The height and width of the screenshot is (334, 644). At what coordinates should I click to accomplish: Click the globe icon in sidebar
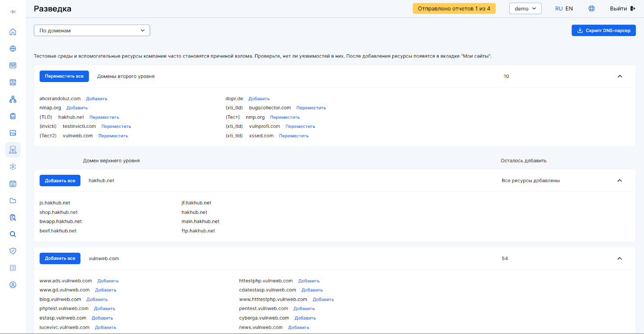(x=13, y=49)
